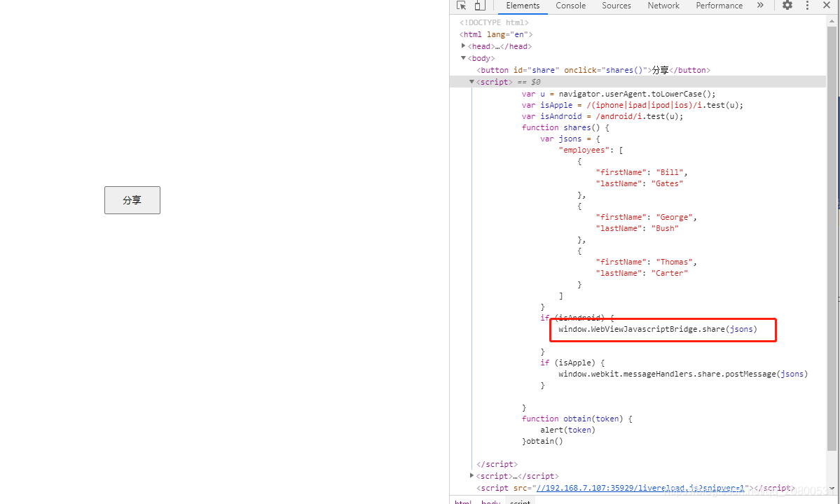
Task: Toggle the device toolbar icon
Action: point(479,6)
